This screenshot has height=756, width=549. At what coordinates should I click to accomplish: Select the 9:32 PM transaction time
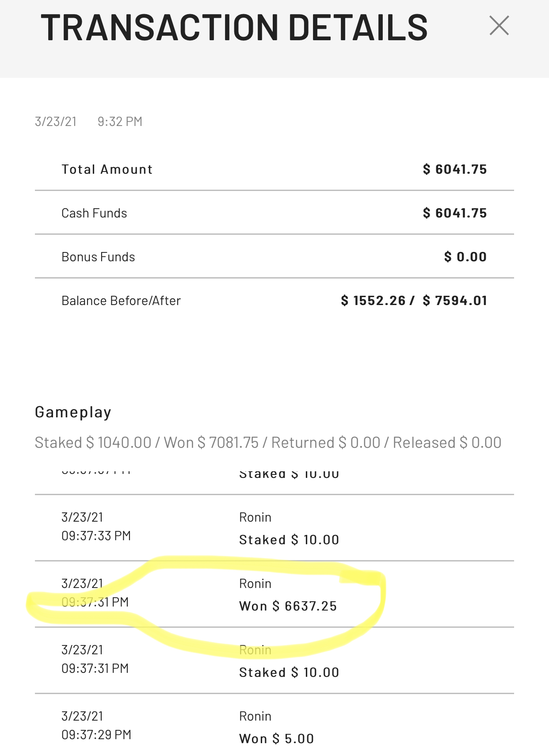(120, 122)
